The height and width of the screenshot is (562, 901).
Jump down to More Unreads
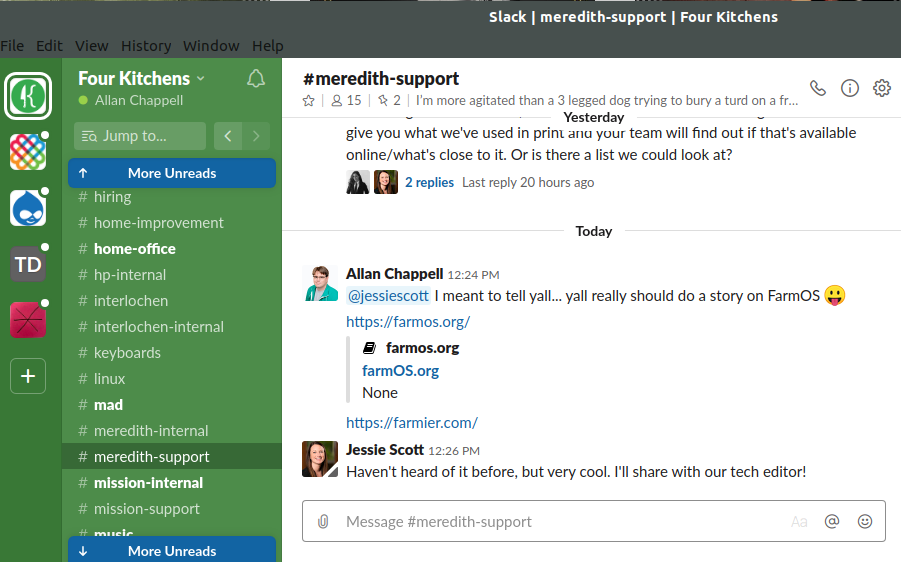172,550
